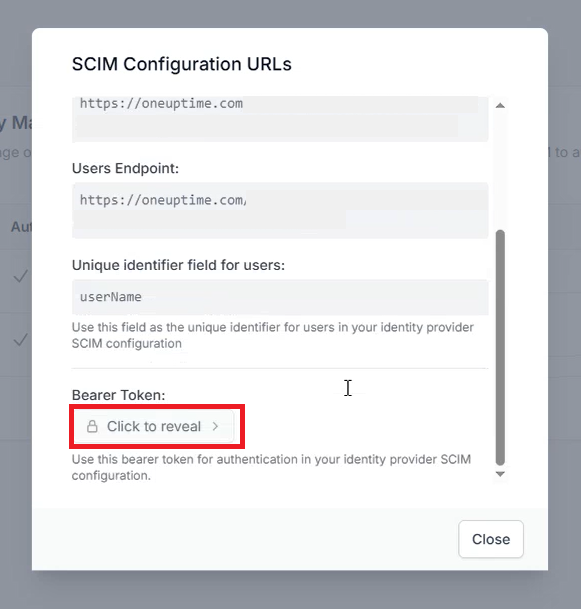Click the 'Unique identifier field for users:' label
Image resolution: width=581 pixels, height=609 pixels.
[x=178, y=265]
